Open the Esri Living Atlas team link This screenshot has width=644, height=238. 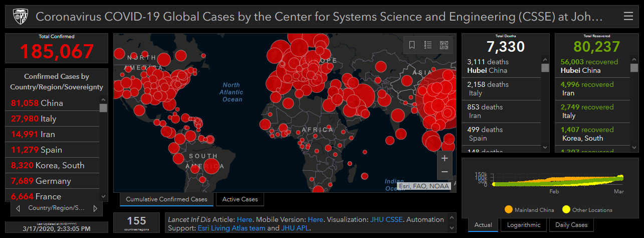tap(231, 228)
